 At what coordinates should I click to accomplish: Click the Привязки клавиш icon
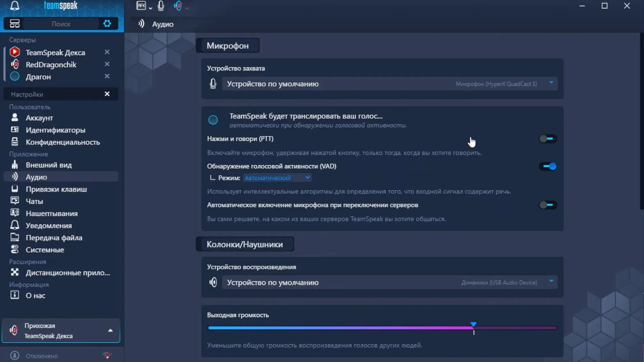tap(15, 188)
